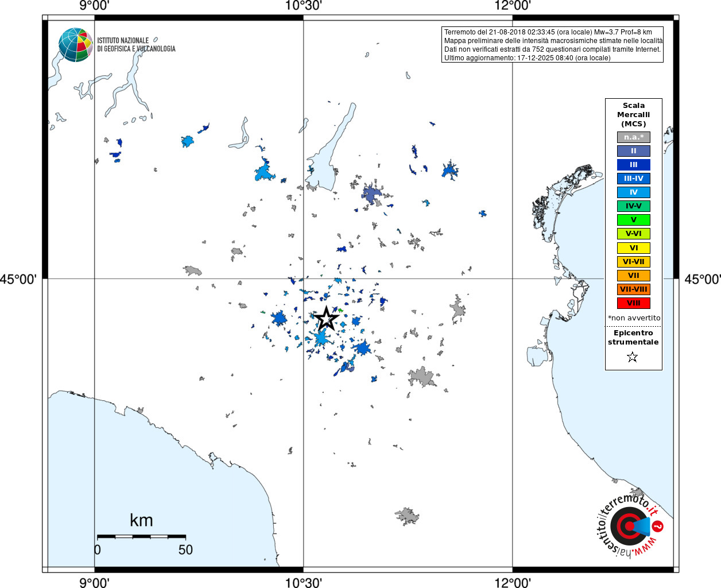Viewport: 721px width, 588px height.
Task: Select the n.a.* gray legend swatch
Action: click(634, 137)
